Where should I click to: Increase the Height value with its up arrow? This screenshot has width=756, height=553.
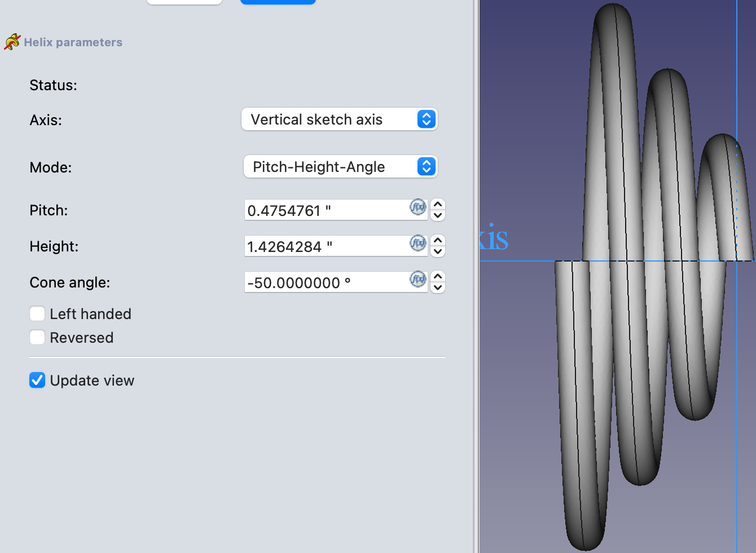point(438,240)
